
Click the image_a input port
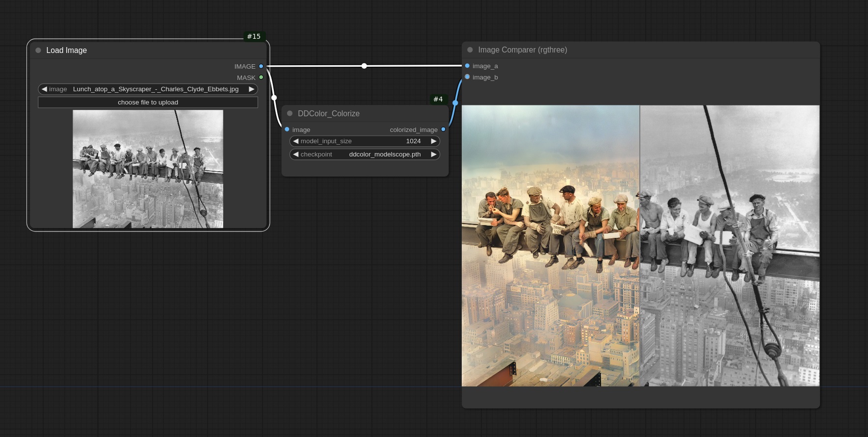(467, 66)
